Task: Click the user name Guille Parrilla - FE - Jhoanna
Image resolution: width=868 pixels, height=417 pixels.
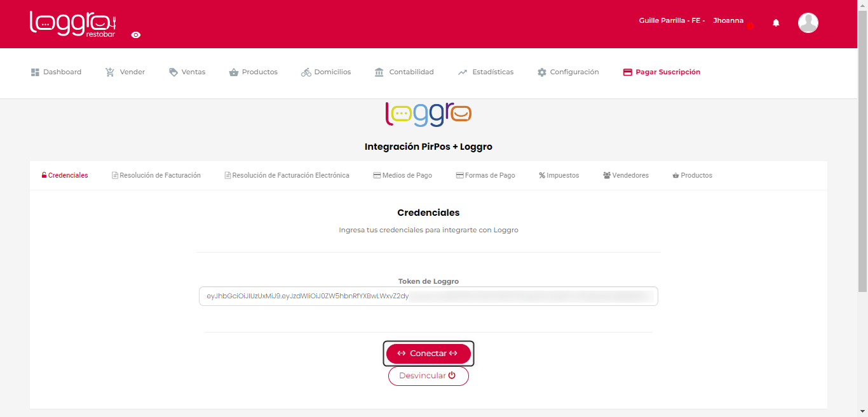Action: pyautogui.click(x=691, y=20)
